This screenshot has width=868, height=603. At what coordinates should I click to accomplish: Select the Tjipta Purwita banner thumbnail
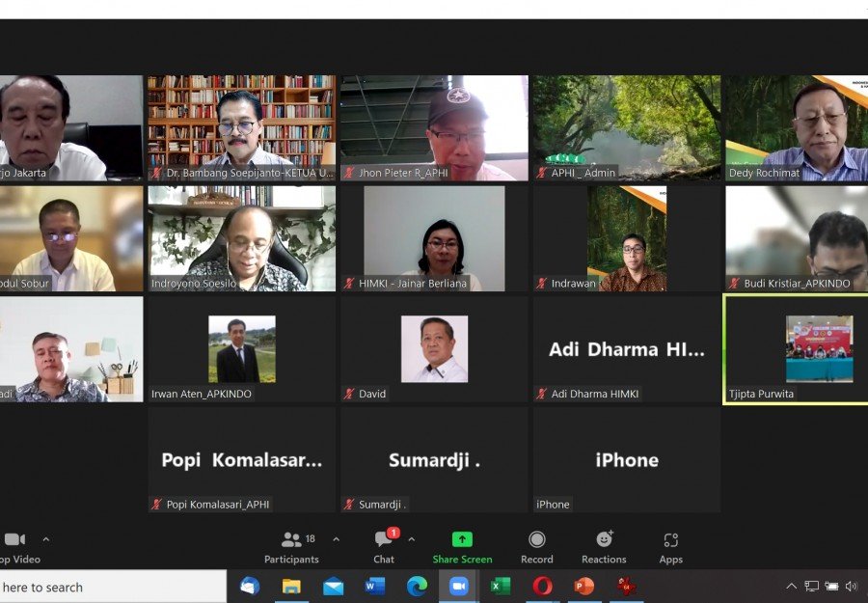click(x=819, y=349)
